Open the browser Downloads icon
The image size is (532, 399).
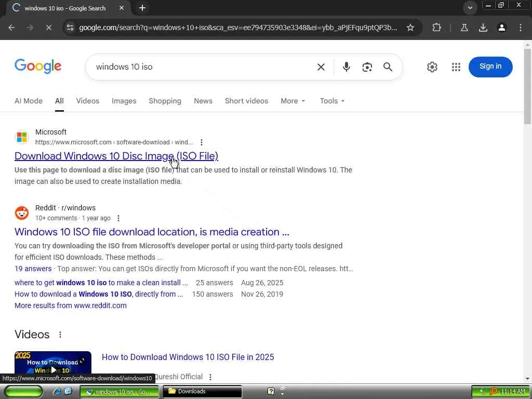(x=483, y=28)
